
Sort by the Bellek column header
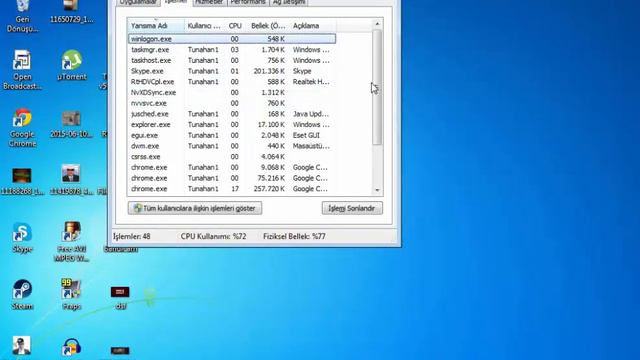point(268,26)
